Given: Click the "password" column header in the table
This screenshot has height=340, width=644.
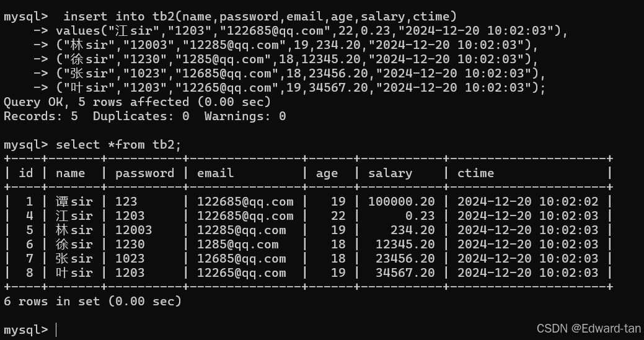Looking at the screenshot, I should click(144, 173).
